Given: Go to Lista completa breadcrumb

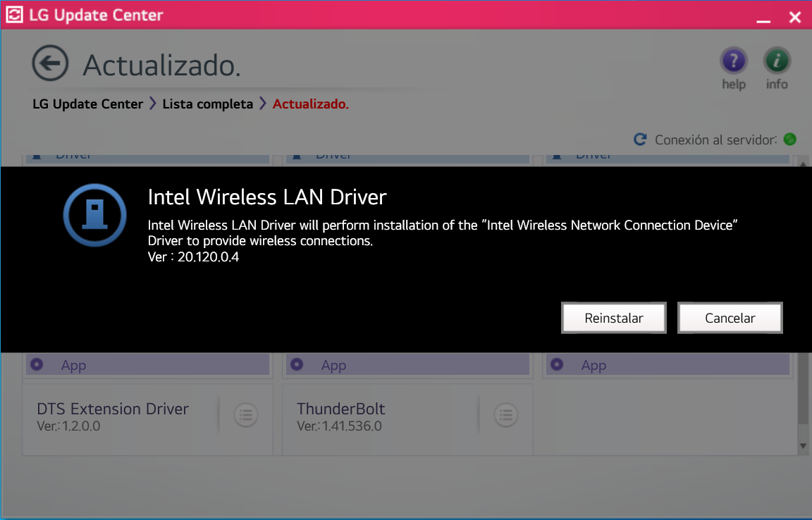Looking at the screenshot, I should pos(208,104).
